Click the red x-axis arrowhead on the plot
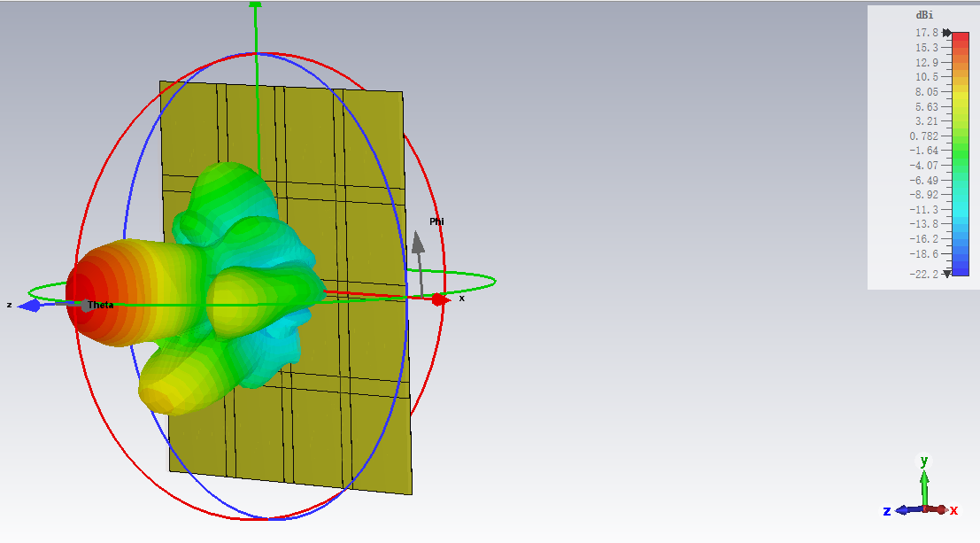This screenshot has height=543, width=980. [x=440, y=299]
